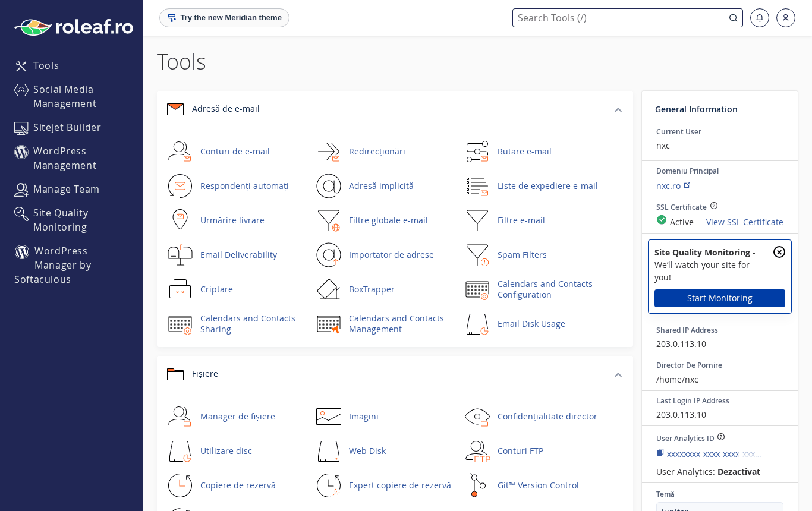Image resolution: width=812 pixels, height=511 pixels.
Task: Click the Rutare e-mail icon
Action: point(477,152)
